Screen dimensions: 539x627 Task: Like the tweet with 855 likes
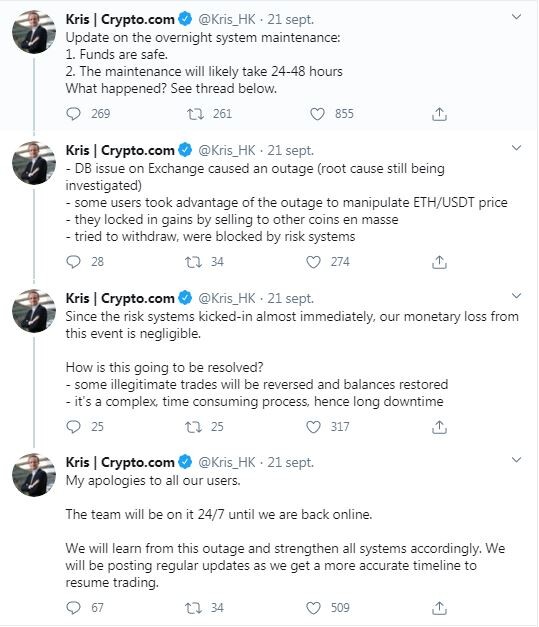click(x=317, y=114)
